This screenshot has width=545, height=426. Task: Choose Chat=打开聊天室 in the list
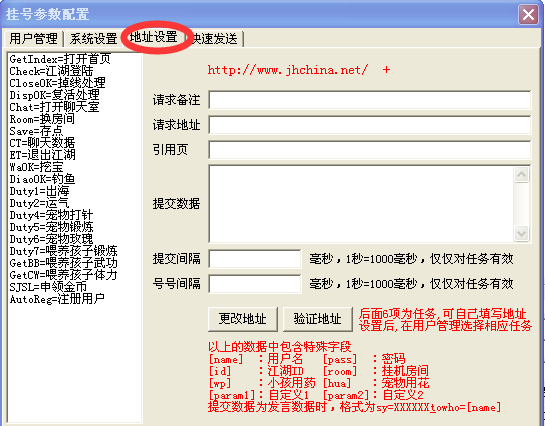54,107
